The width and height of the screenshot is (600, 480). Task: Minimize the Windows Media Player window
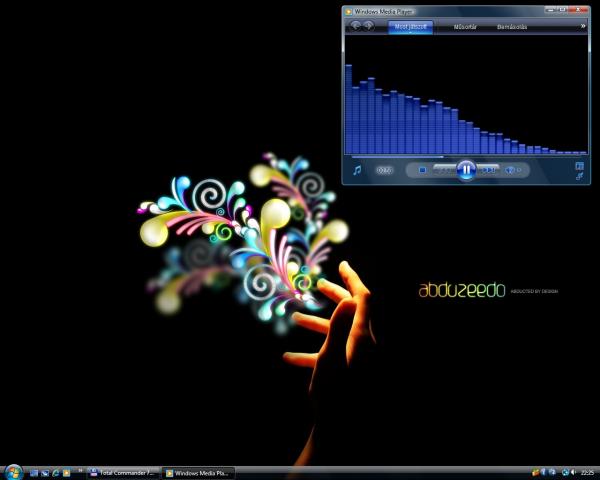coord(551,10)
